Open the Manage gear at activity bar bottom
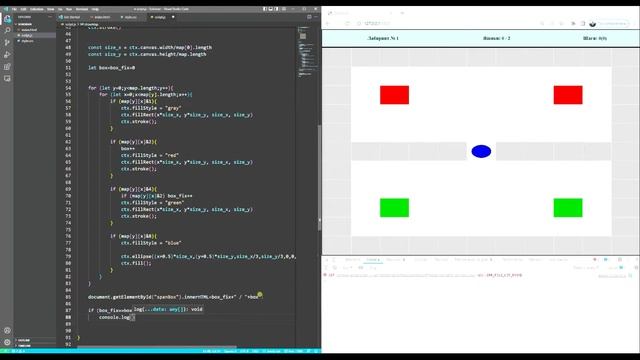The width and height of the screenshot is (640, 360). (7, 342)
